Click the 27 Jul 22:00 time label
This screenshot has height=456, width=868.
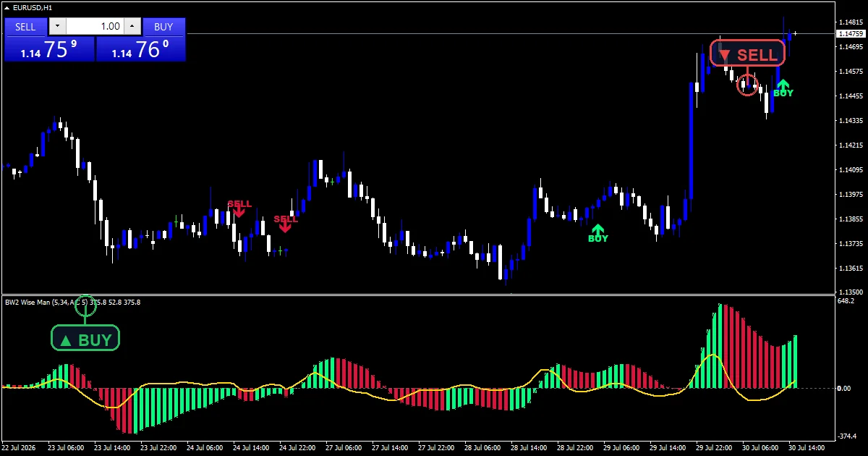437,447
